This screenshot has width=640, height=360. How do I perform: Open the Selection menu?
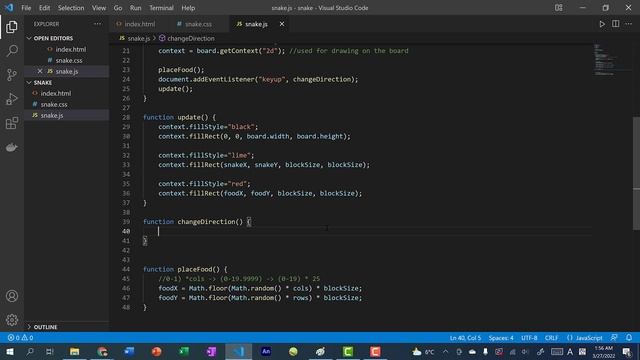pyautogui.click(x=71, y=8)
